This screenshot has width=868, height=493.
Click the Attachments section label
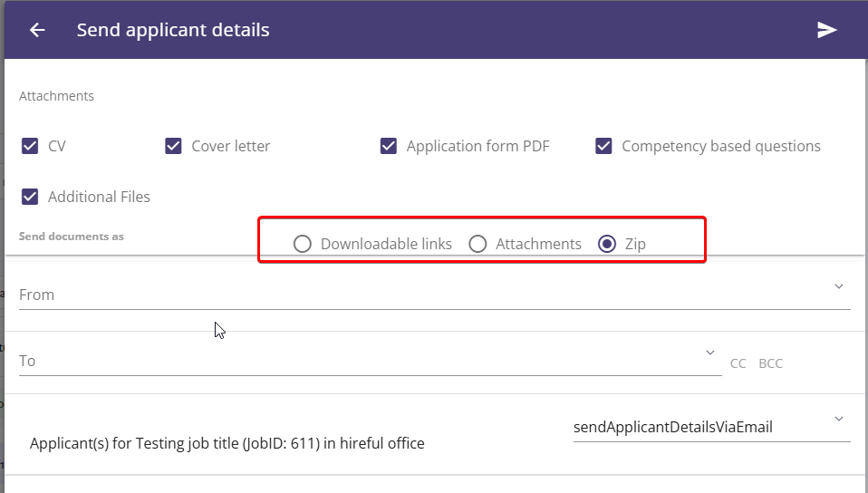[56, 96]
